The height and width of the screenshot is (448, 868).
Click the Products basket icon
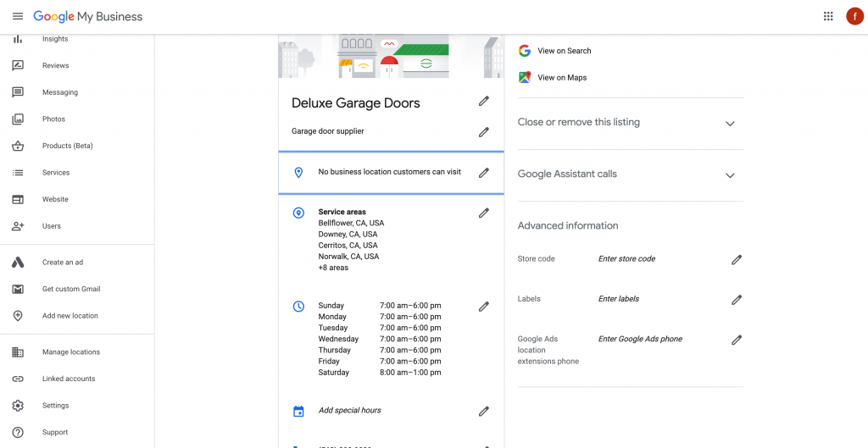[x=18, y=146]
